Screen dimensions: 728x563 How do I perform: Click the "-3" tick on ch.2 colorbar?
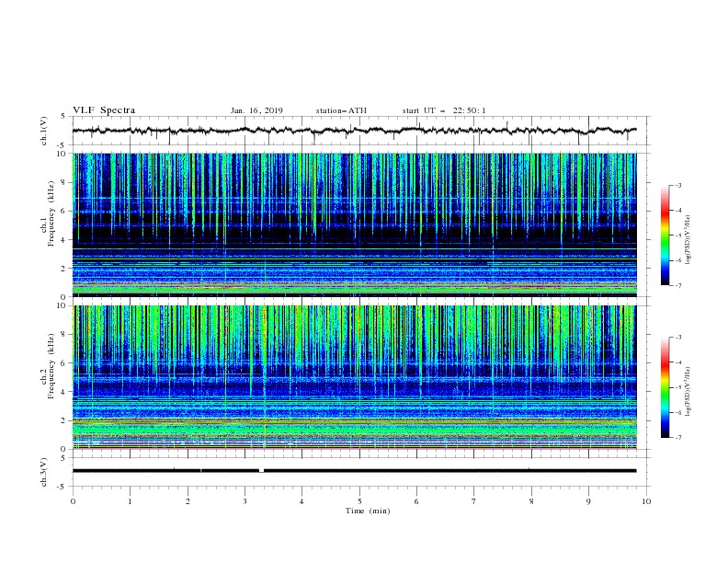pos(678,338)
